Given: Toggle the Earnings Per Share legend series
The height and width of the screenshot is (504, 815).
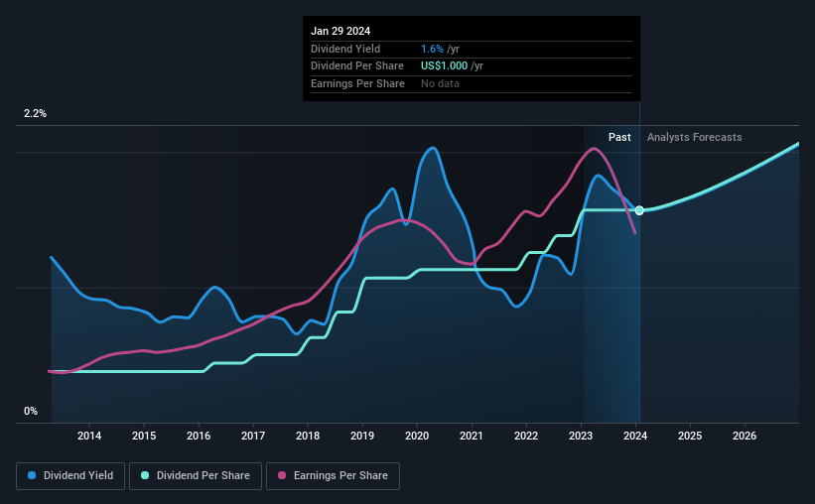Looking at the screenshot, I should click(x=333, y=476).
